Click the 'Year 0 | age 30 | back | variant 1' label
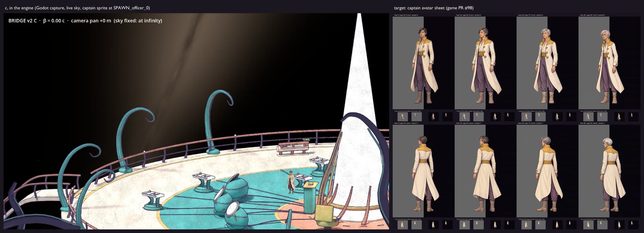The height and width of the screenshot is (233, 644). (406, 123)
